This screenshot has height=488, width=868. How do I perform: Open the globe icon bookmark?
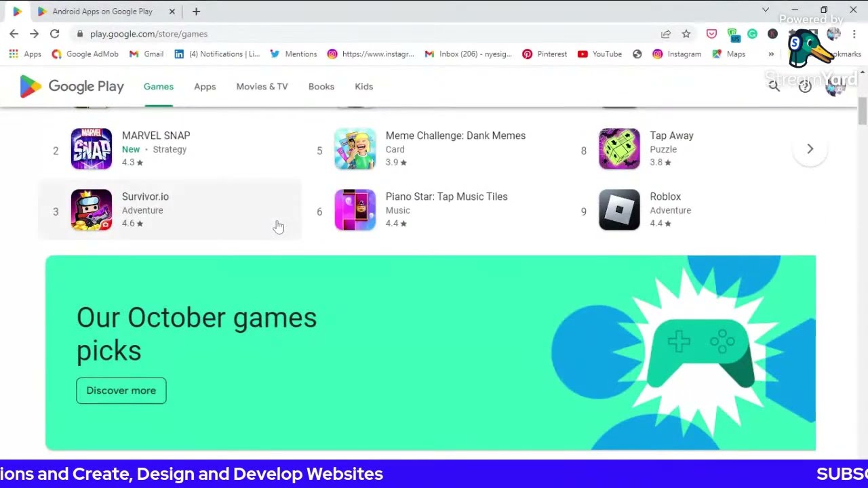pyautogui.click(x=637, y=54)
